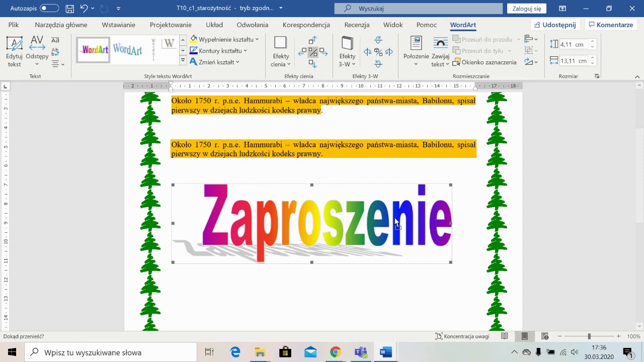
Task: Toggle WordArt vertical text icon
Action: (55, 51)
